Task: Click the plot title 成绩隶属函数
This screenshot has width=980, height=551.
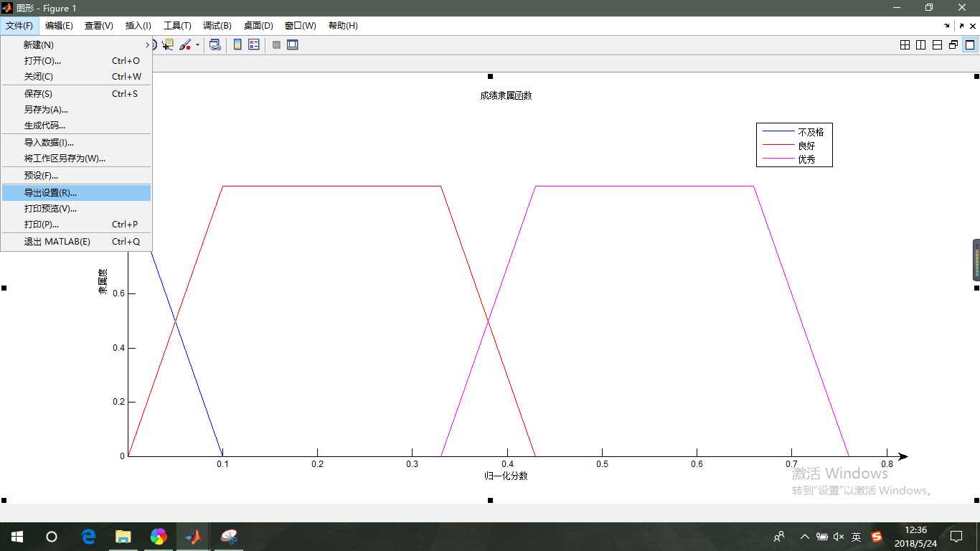Action: (x=506, y=95)
